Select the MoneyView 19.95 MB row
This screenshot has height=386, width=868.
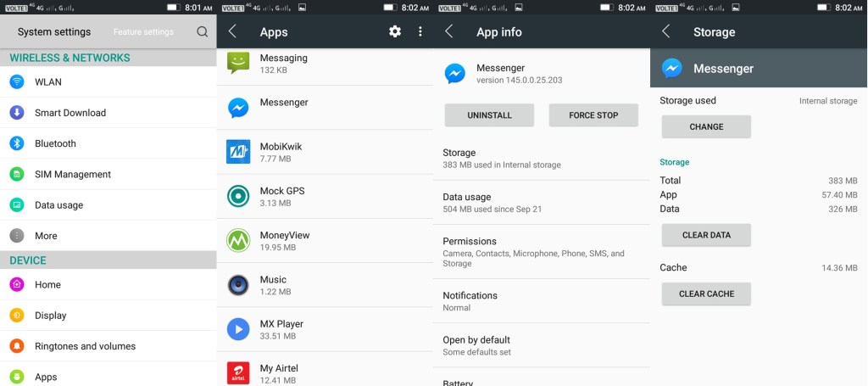[x=325, y=241]
